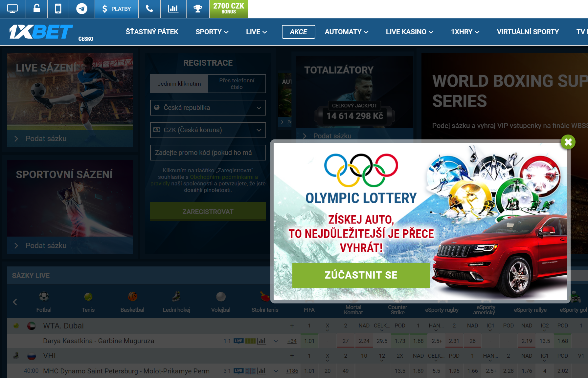
Task: Open the AKCE menu item
Action: [x=298, y=32]
